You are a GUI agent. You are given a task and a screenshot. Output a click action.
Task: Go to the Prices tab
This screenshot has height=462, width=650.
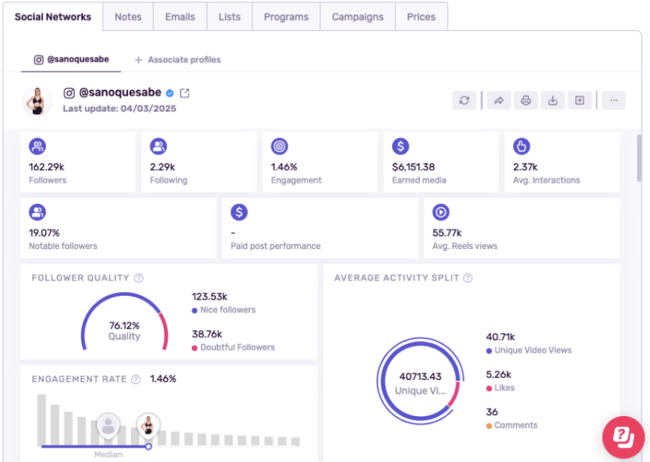point(421,17)
